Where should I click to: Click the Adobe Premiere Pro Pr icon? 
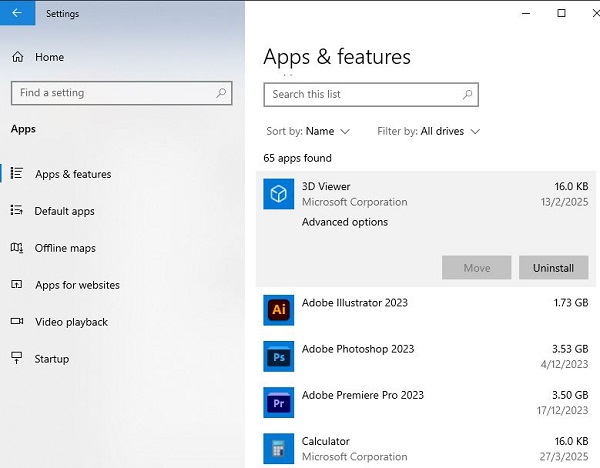(279, 403)
